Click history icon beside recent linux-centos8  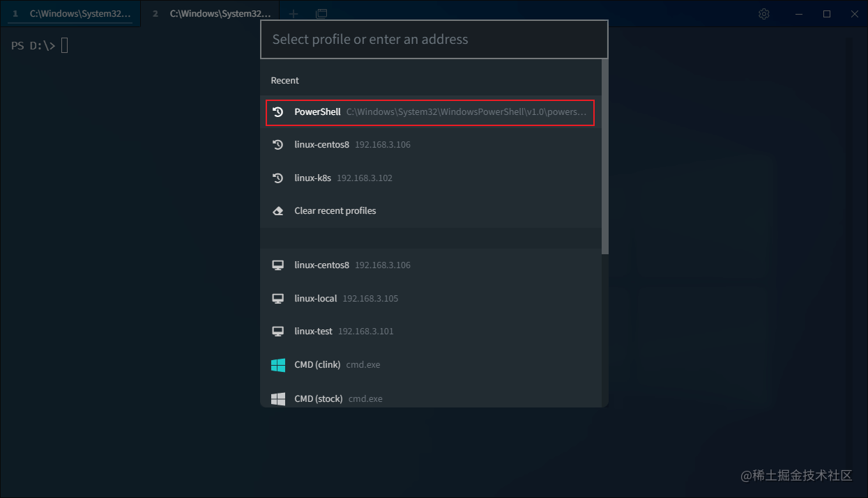coord(277,145)
